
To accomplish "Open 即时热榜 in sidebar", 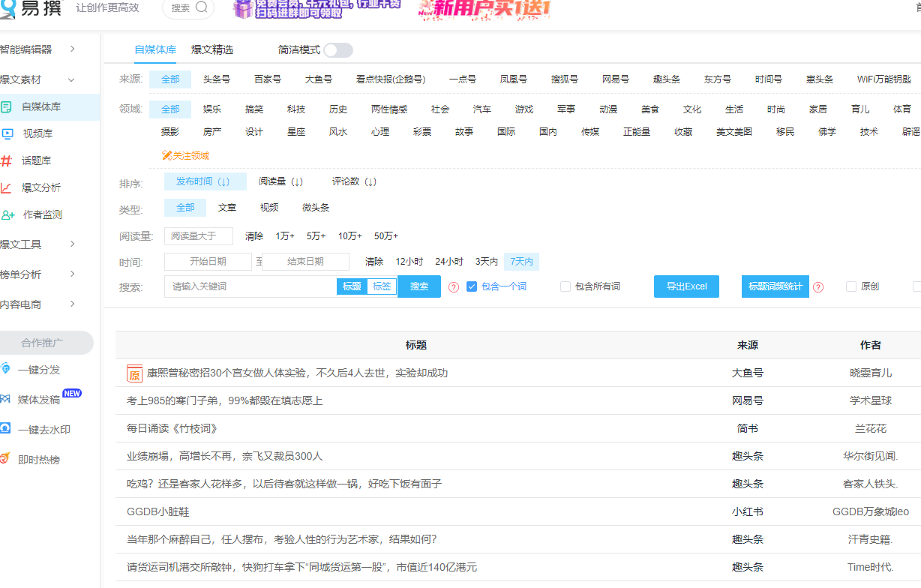I will pyautogui.click(x=38, y=460).
